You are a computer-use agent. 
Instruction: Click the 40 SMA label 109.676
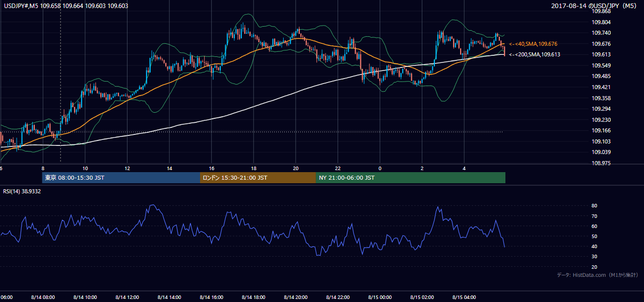tap(533, 44)
